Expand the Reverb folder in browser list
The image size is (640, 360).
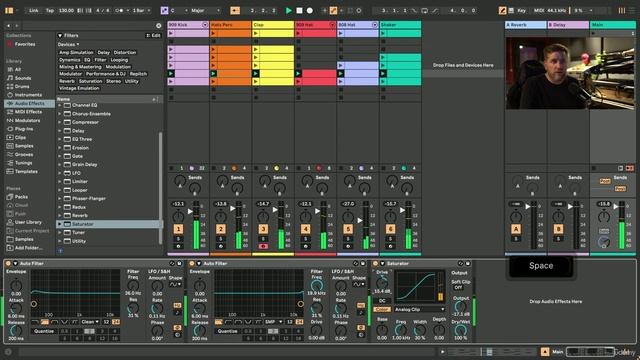coord(60,216)
